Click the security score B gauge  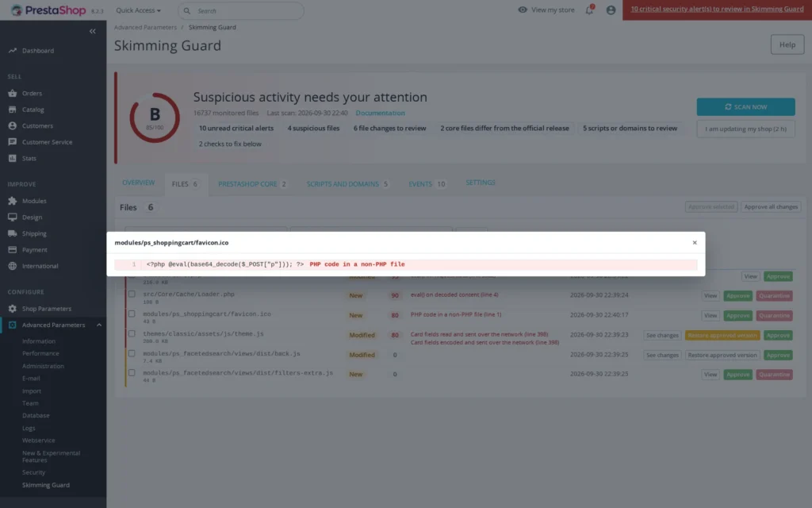click(x=155, y=117)
